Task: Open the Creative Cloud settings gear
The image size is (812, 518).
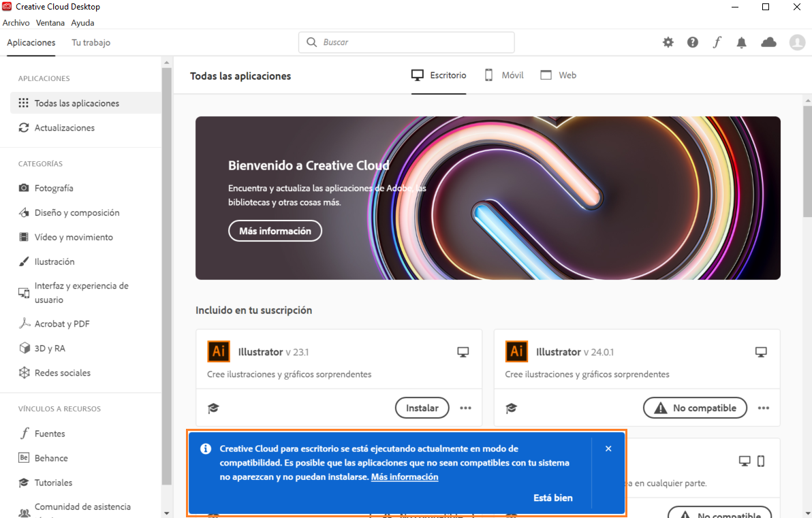Action: pyautogui.click(x=668, y=42)
